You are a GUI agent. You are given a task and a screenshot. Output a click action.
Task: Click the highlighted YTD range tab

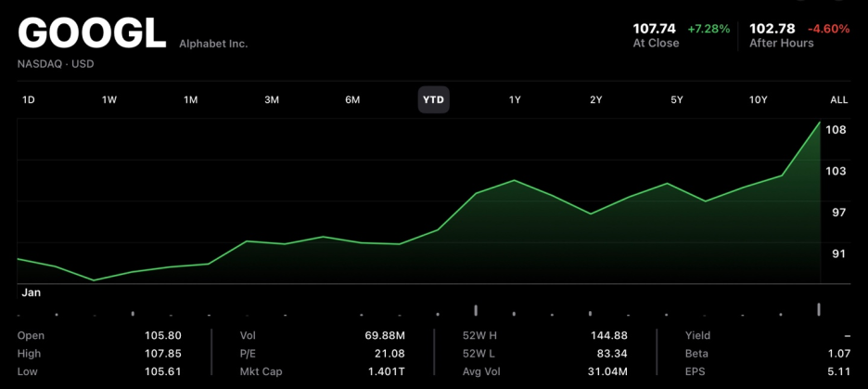coord(433,100)
